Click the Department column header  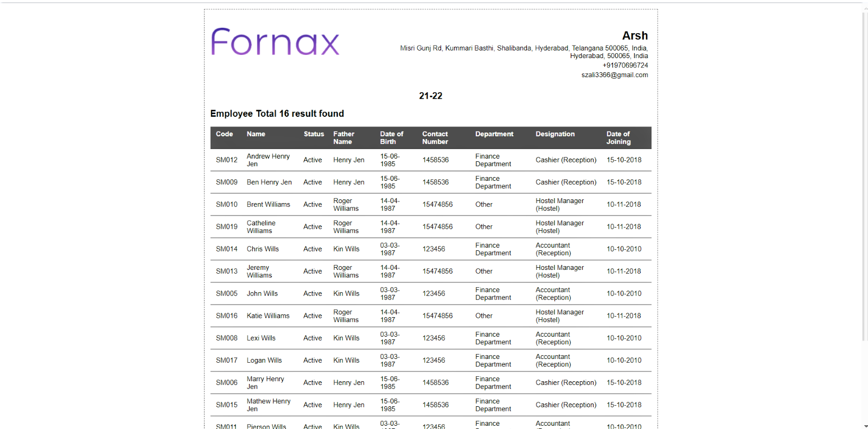[494, 134]
